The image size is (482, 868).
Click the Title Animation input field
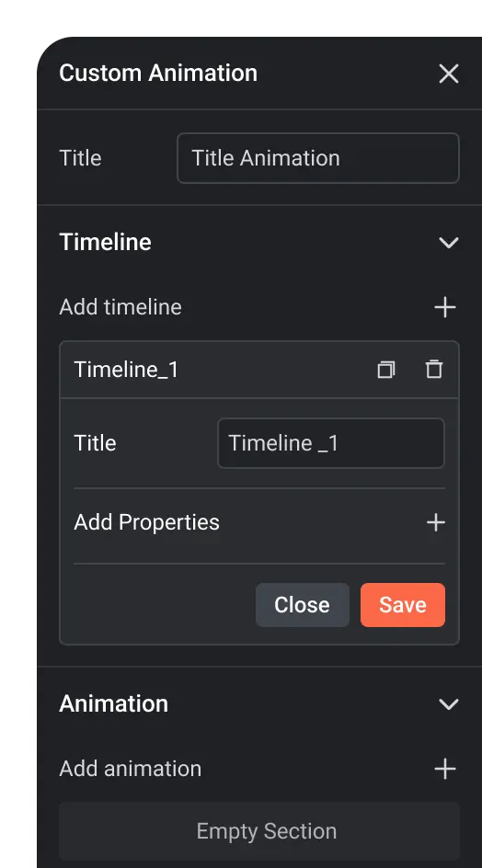[x=318, y=158]
